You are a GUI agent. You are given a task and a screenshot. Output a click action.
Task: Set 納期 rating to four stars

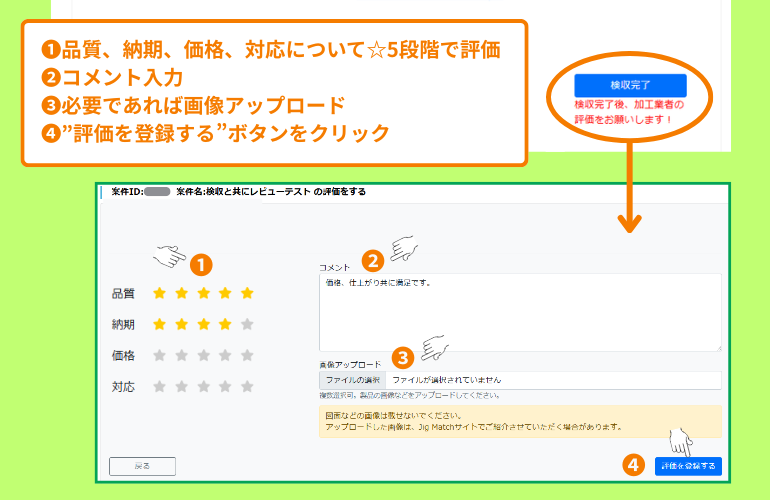[x=225, y=324]
